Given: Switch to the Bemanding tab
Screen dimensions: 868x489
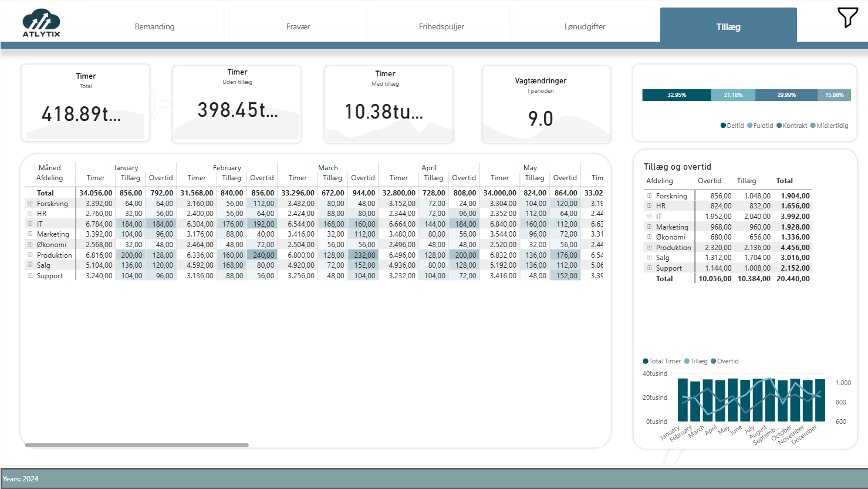Looking at the screenshot, I should point(154,26).
